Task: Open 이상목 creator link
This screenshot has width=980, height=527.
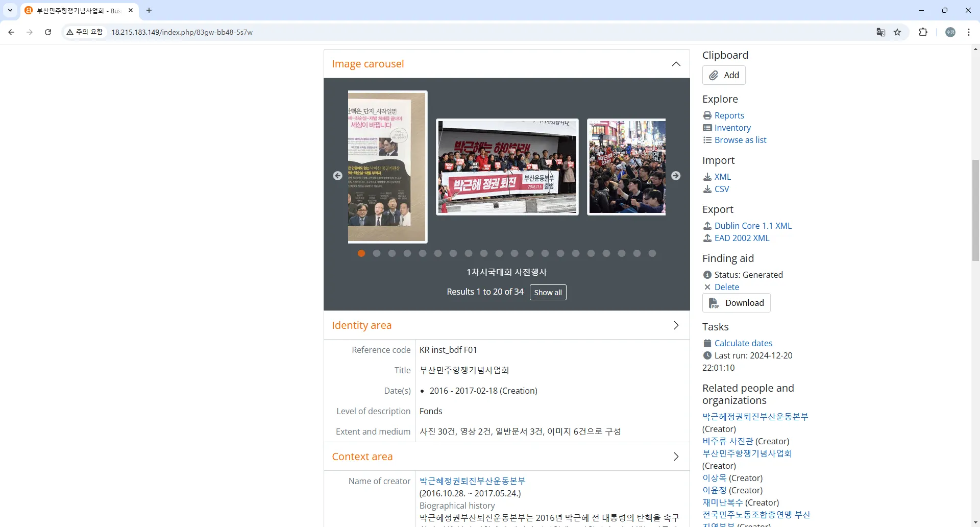Action: pos(715,478)
